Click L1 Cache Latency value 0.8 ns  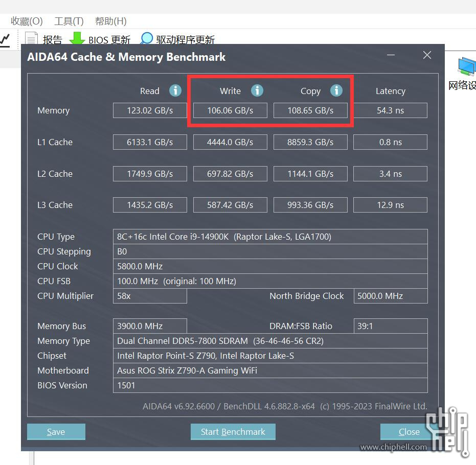(x=391, y=142)
